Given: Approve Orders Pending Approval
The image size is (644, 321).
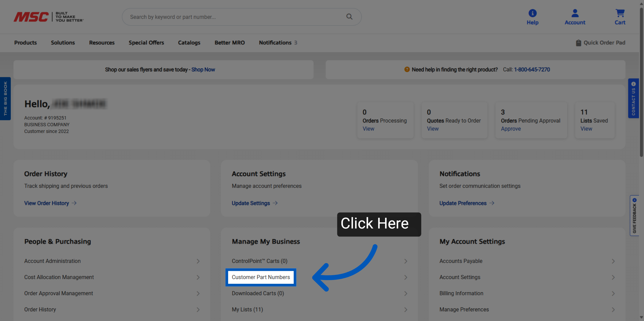Looking at the screenshot, I should [x=511, y=129].
